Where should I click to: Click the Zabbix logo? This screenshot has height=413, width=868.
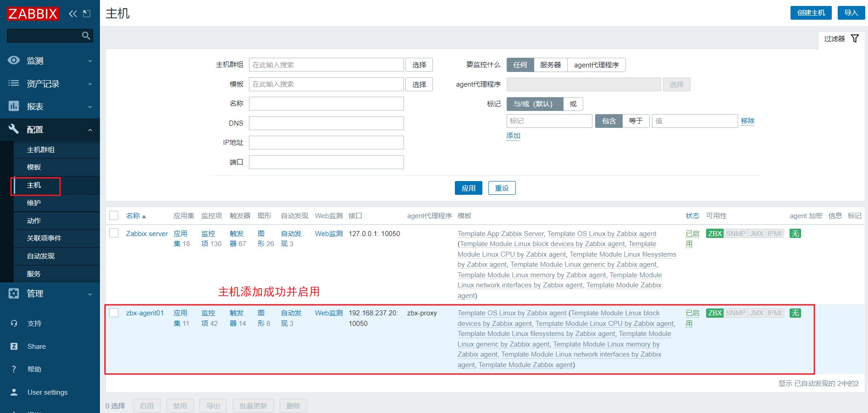pos(33,14)
